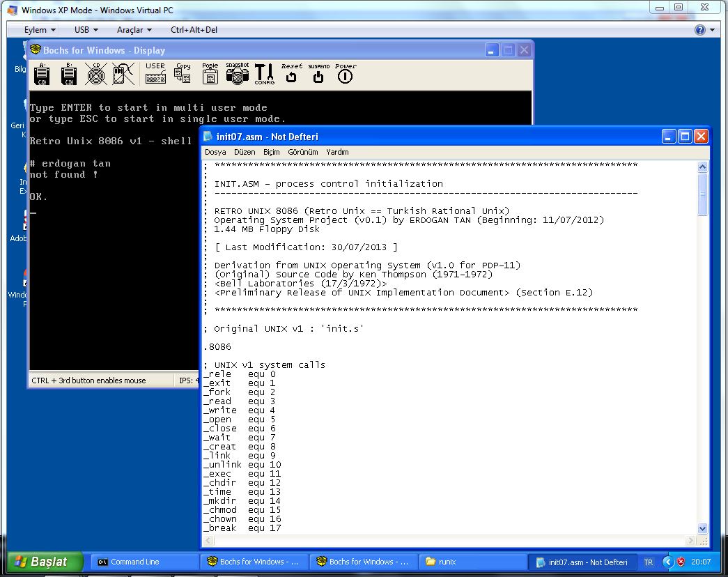The height and width of the screenshot is (577, 728).
Task: Click the '.8086' directive line
Action: tap(217, 346)
